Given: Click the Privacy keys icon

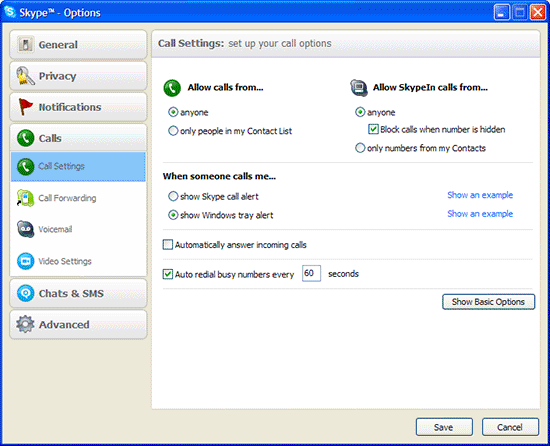Looking at the screenshot, I should click(x=25, y=76).
